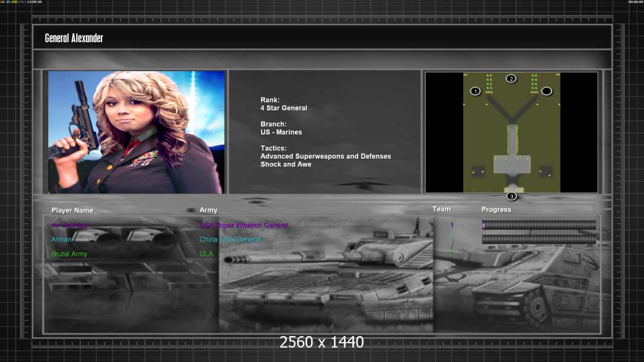The image size is (644, 362).
Task: Click the 'Army' column header
Action: (x=208, y=210)
